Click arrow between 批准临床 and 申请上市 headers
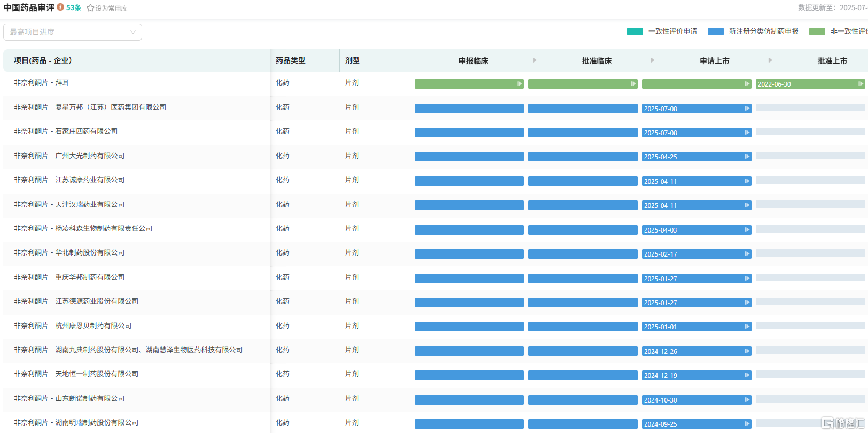The height and width of the screenshot is (433, 868). pyautogui.click(x=653, y=60)
